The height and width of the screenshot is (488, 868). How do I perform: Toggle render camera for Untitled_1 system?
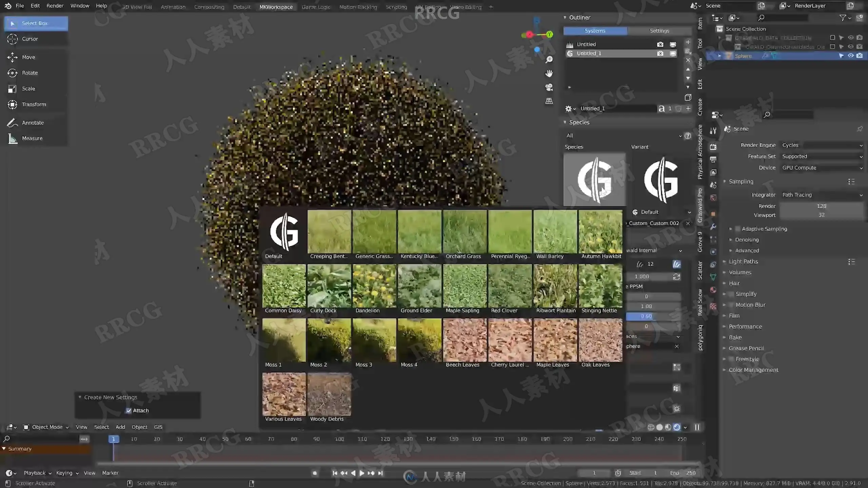pos(660,54)
